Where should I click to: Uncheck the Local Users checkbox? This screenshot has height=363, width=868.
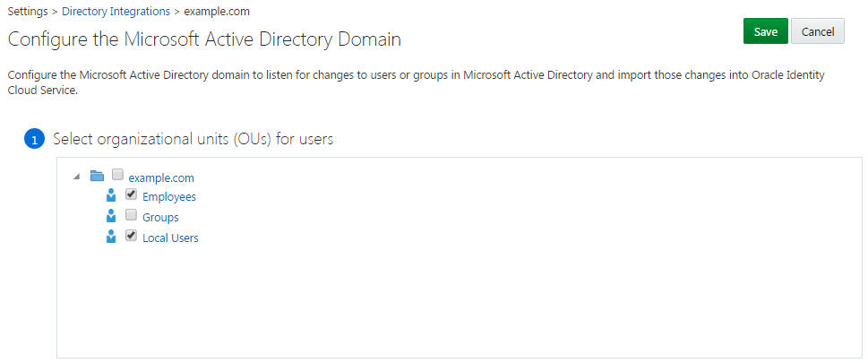point(132,236)
